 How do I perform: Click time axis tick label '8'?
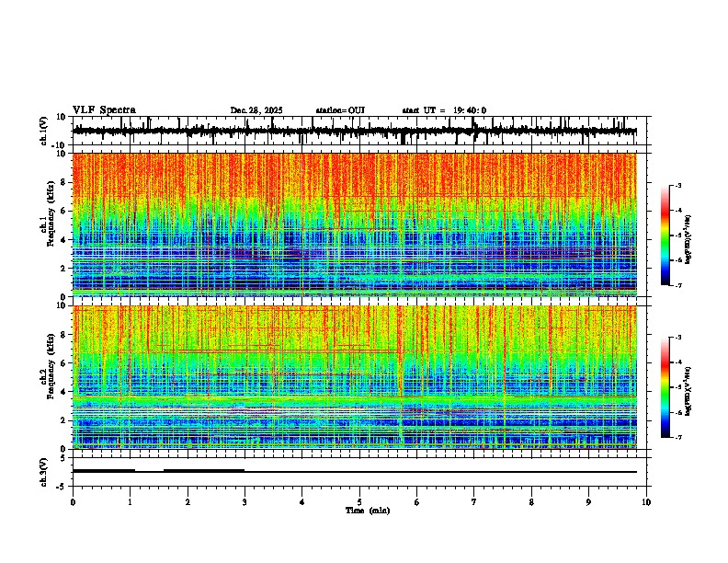(531, 502)
